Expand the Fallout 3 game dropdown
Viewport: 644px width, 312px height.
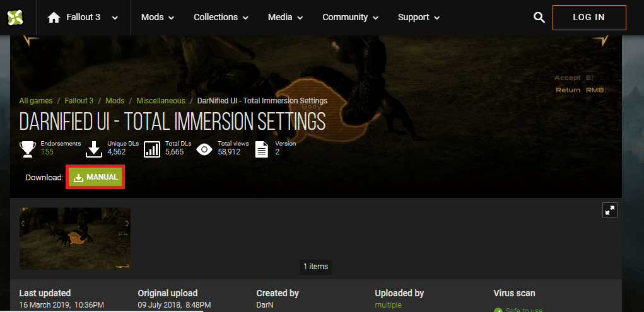tap(115, 18)
